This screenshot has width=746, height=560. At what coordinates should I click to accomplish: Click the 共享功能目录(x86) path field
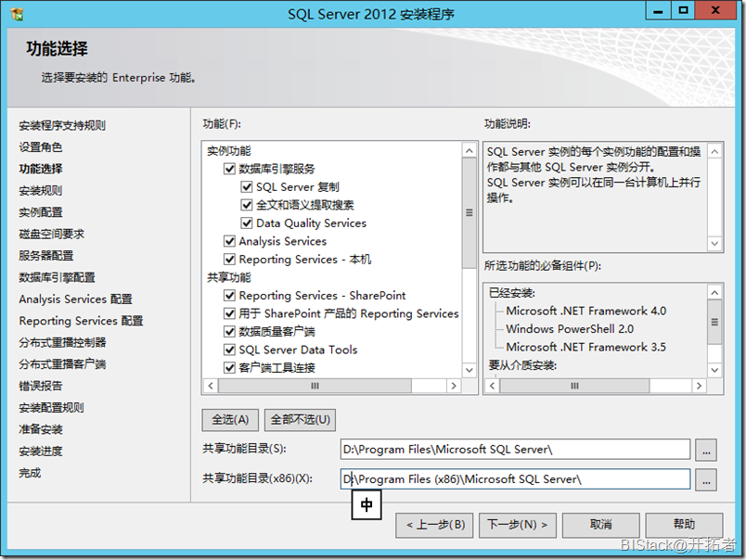515,479
